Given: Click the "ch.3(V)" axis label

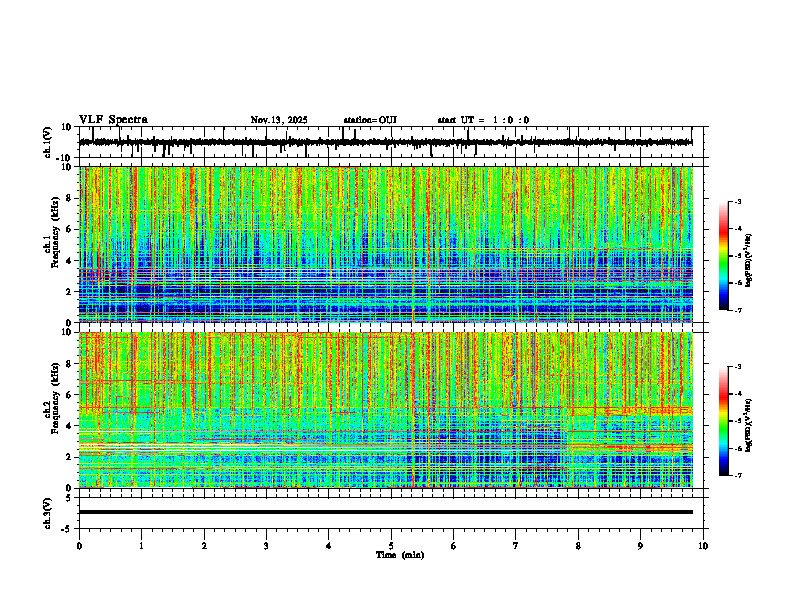Looking at the screenshot, I should 47,513.
